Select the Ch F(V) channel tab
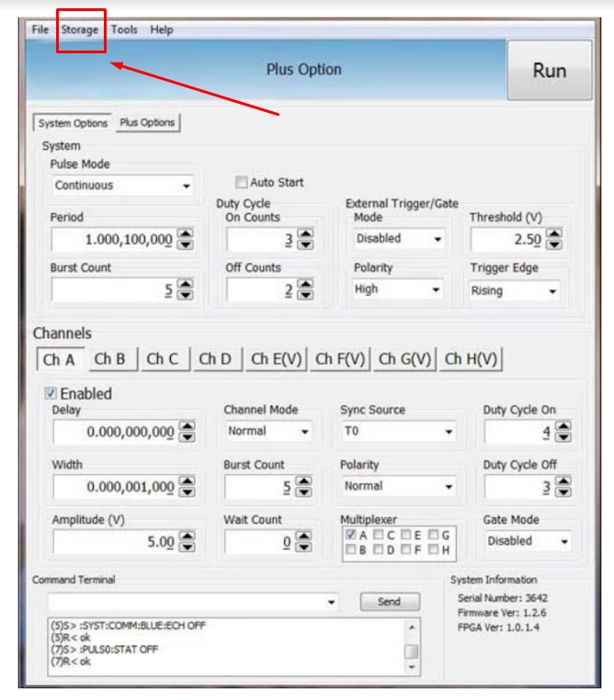 pyautogui.click(x=340, y=359)
